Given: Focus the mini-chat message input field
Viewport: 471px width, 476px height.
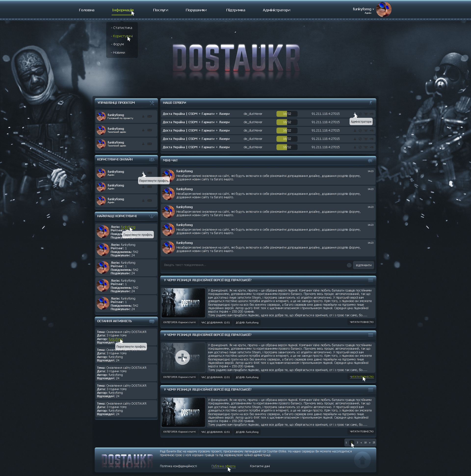Looking at the screenshot, I should [x=254, y=265].
